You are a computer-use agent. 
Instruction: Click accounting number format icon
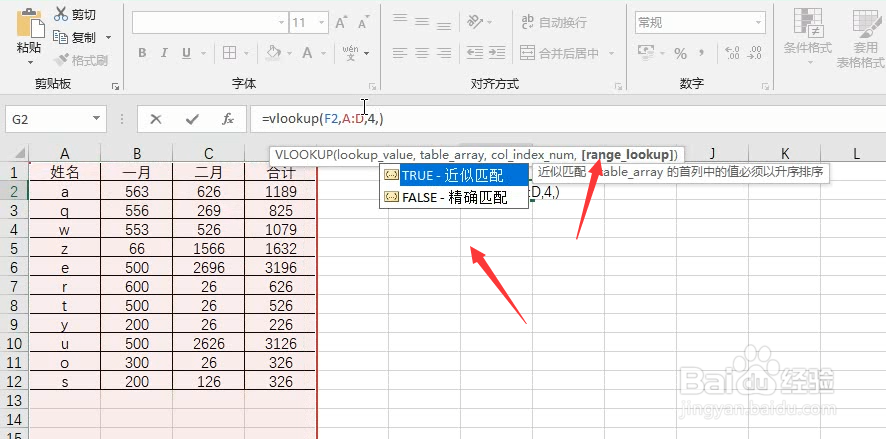coord(645,53)
